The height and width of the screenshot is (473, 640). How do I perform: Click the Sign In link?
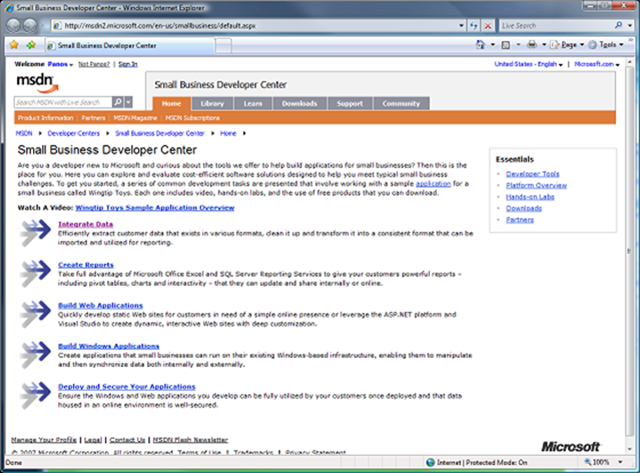(x=128, y=64)
